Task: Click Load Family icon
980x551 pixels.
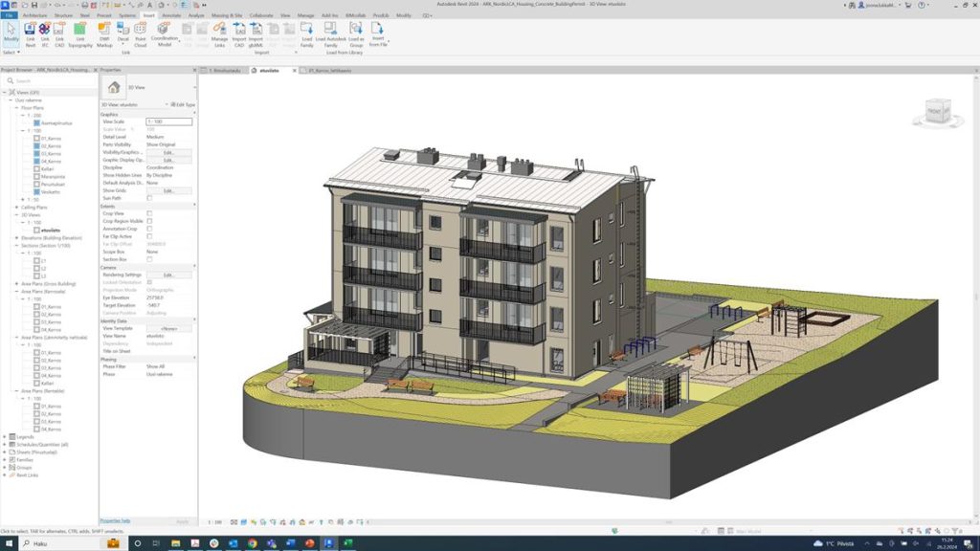Action: tap(307, 34)
